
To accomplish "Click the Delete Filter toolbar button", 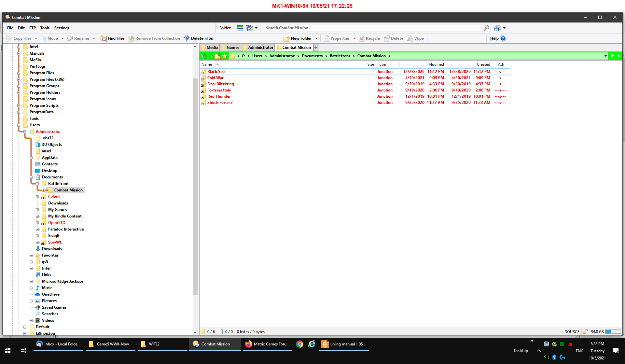I will point(199,38).
